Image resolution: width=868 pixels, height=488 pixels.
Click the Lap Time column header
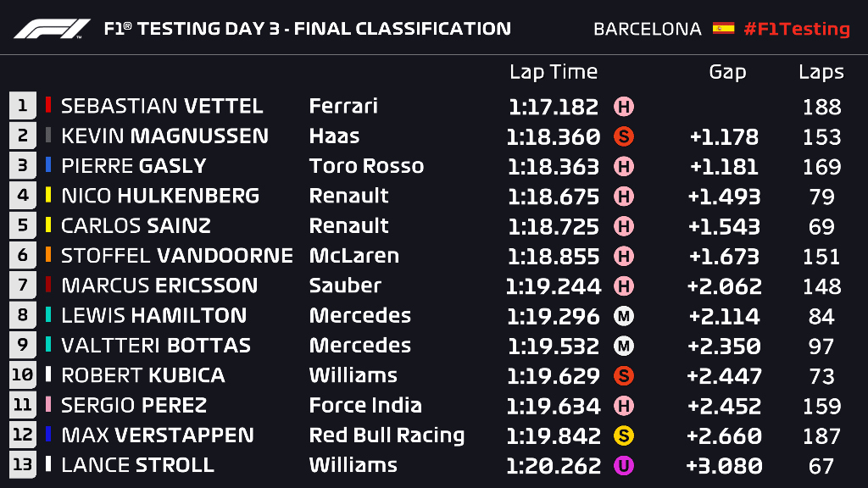pos(553,72)
